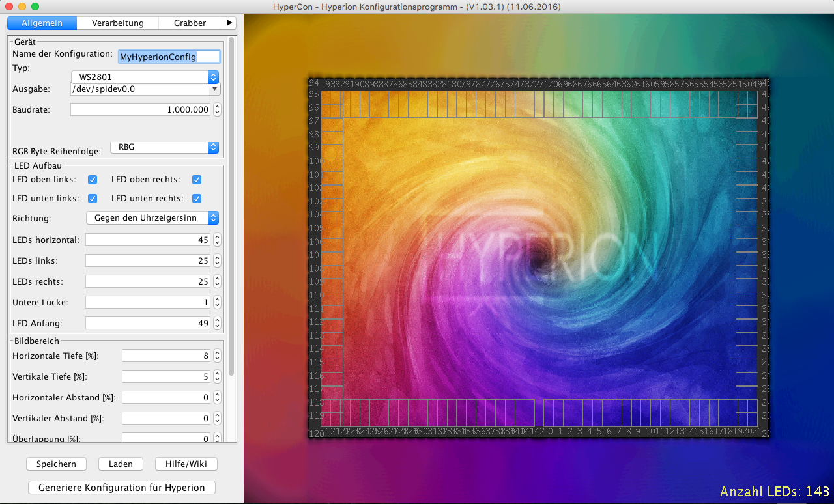Click the LEDs rechts stepper control

point(217,281)
